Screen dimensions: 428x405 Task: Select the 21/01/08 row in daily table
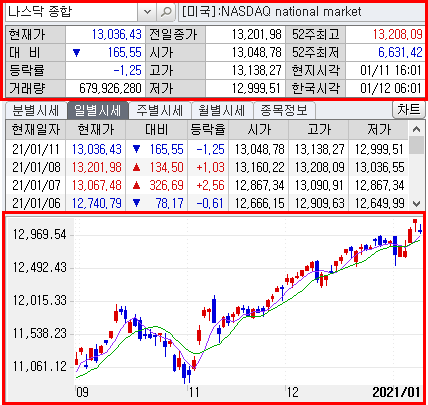pyautogui.click(x=207, y=167)
